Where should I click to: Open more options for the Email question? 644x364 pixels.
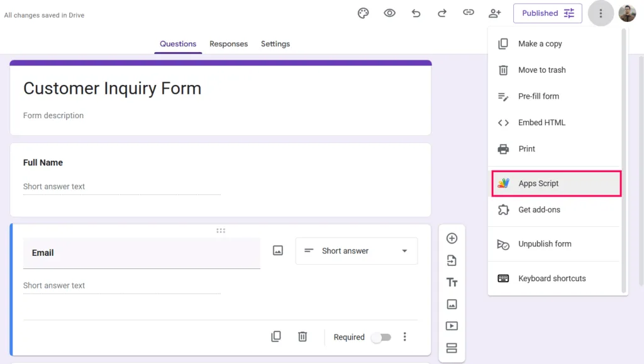405,337
